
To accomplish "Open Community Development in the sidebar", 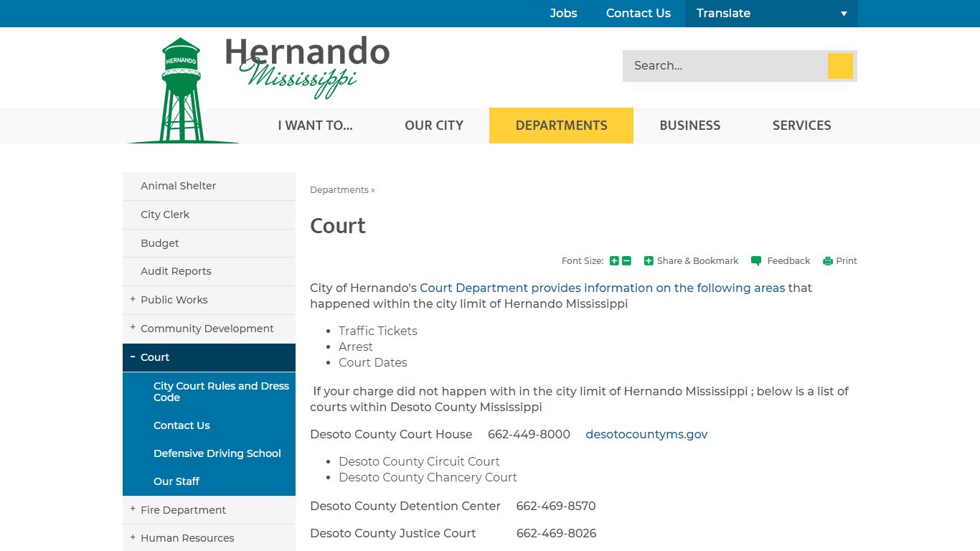I will click(207, 329).
